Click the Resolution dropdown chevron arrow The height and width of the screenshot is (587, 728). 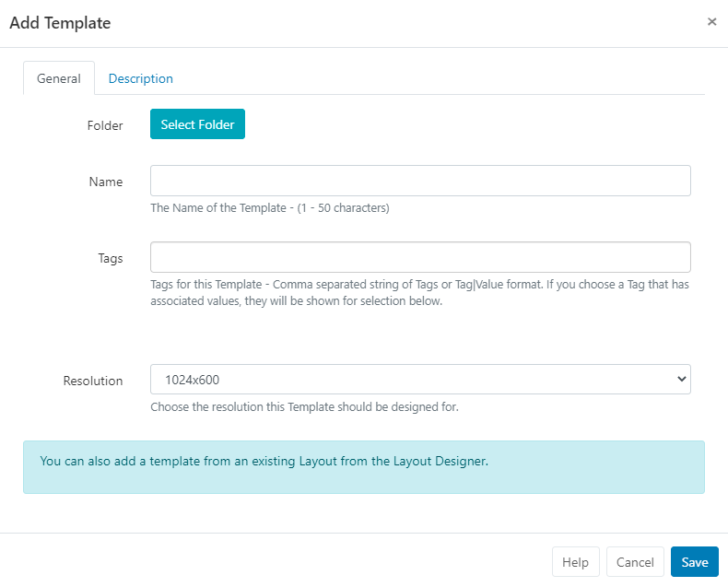[x=681, y=379]
